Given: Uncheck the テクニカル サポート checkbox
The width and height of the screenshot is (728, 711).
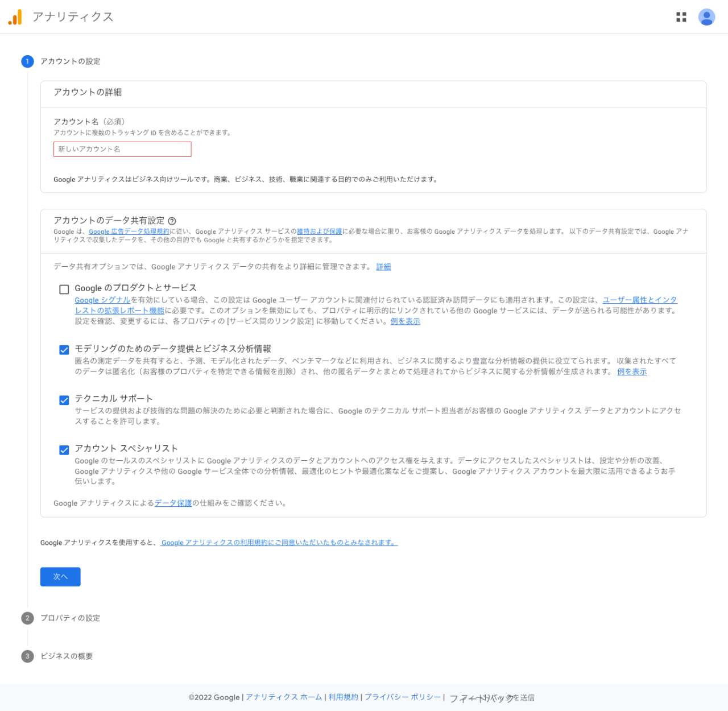Looking at the screenshot, I should tap(64, 400).
